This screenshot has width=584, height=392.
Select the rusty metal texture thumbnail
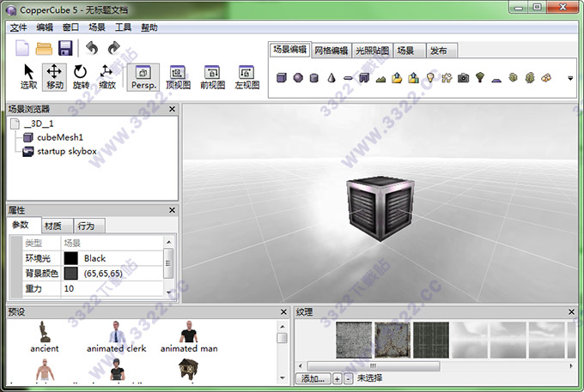(x=392, y=340)
